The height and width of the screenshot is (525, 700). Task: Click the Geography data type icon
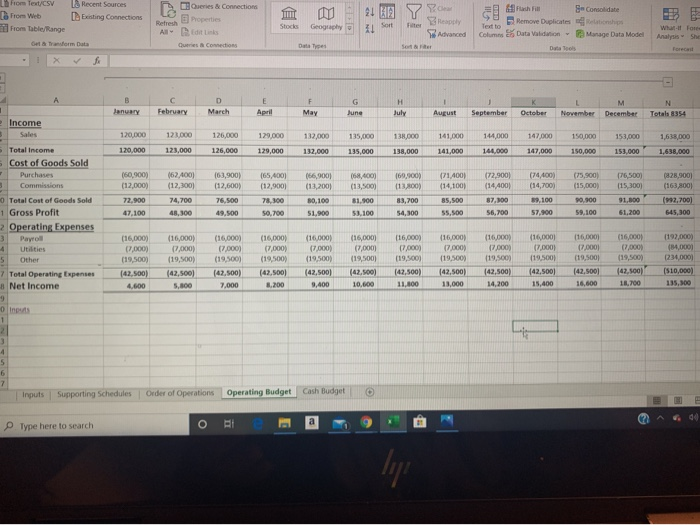click(326, 18)
